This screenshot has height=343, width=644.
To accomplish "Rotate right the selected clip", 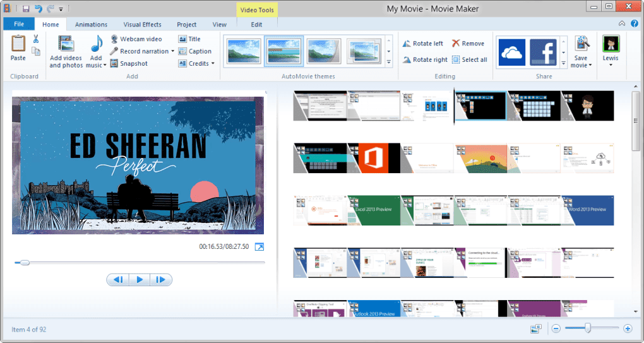I will point(425,59).
